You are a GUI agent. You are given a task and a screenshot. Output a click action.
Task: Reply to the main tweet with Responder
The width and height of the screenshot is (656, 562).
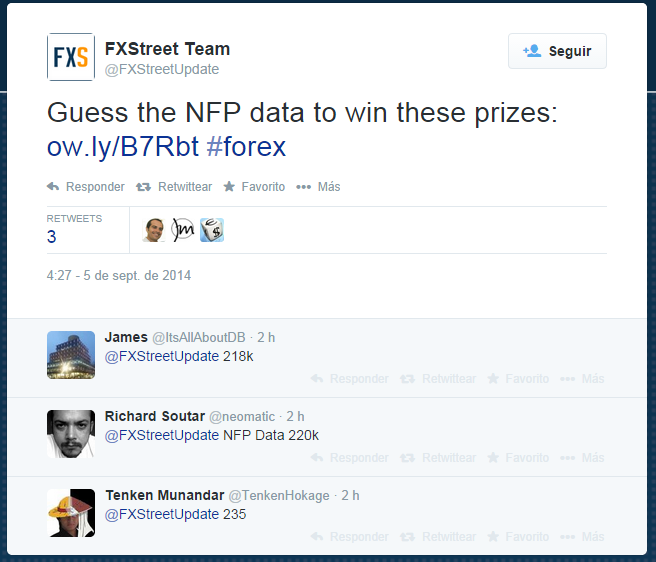point(86,187)
